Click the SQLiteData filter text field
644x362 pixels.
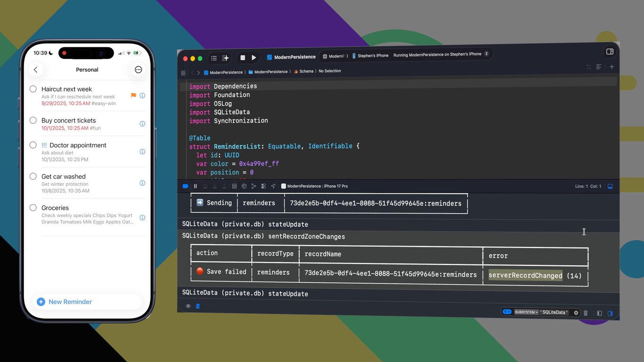click(555, 313)
